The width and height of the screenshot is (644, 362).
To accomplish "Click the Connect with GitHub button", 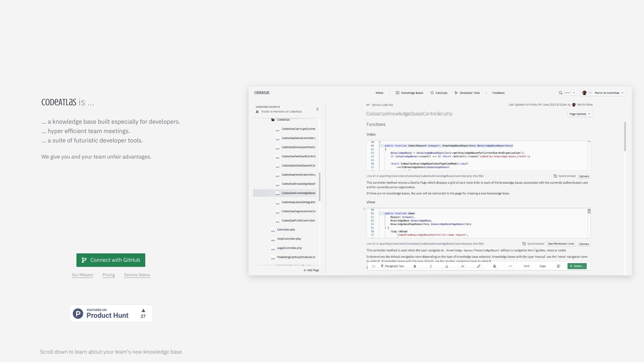I will tap(111, 260).
